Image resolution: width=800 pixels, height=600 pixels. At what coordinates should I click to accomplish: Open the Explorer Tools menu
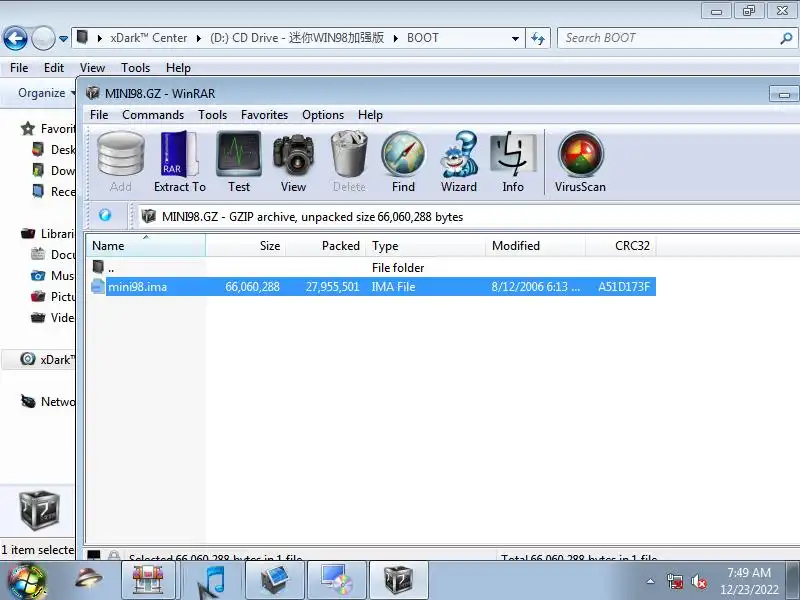pyautogui.click(x=135, y=68)
